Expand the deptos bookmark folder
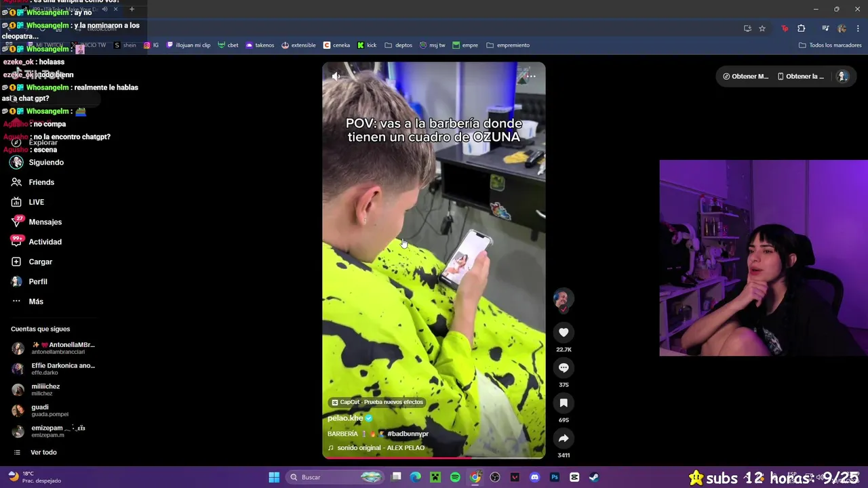Image resolution: width=868 pixels, height=488 pixels. [398, 45]
